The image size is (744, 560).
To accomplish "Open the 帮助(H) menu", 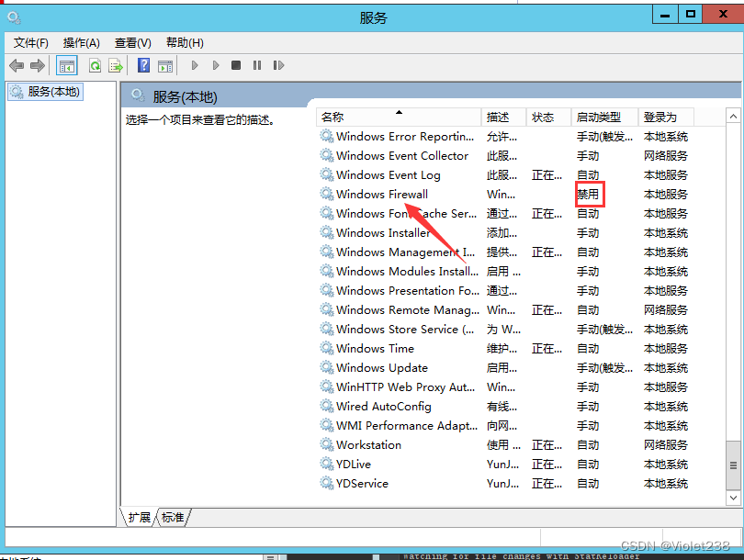I will pyautogui.click(x=185, y=43).
